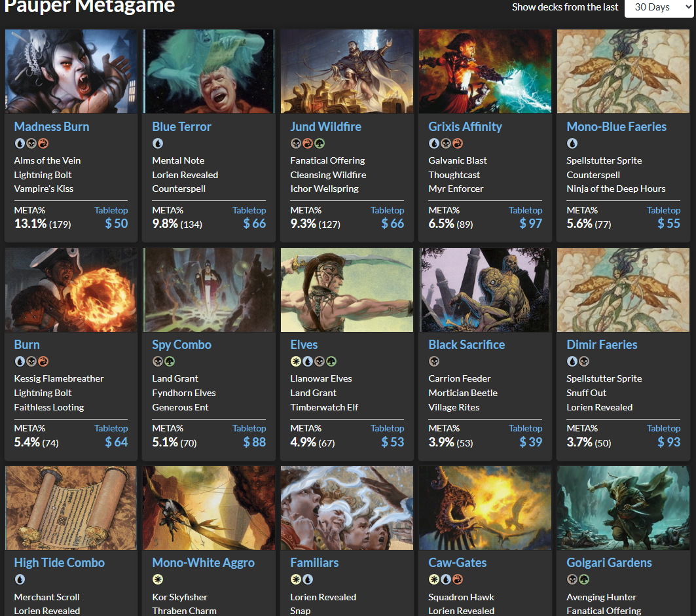Click the blue mana icon under Mono-Blue Faeries
The height and width of the screenshot is (616, 696).
click(572, 143)
